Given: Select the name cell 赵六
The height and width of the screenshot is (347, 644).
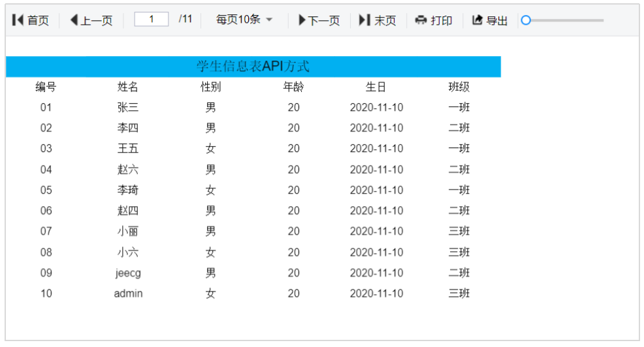Looking at the screenshot, I should coord(128,170).
